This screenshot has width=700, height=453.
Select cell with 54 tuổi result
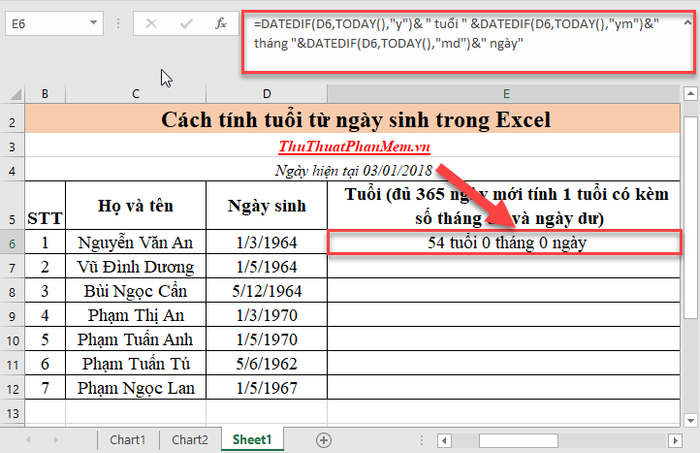click(x=504, y=242)
